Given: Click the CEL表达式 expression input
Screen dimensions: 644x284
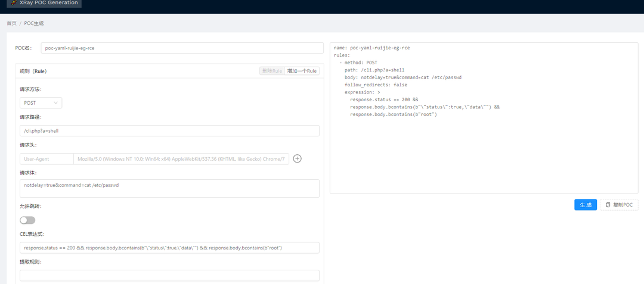Looking at the screenshot, I should (x=169, y=248).
